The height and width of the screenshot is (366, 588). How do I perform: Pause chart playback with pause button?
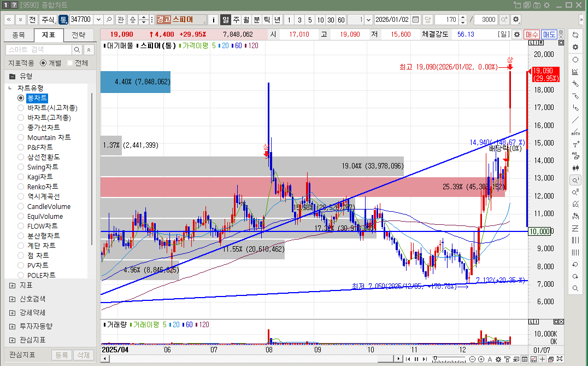(x=416, y=359)
